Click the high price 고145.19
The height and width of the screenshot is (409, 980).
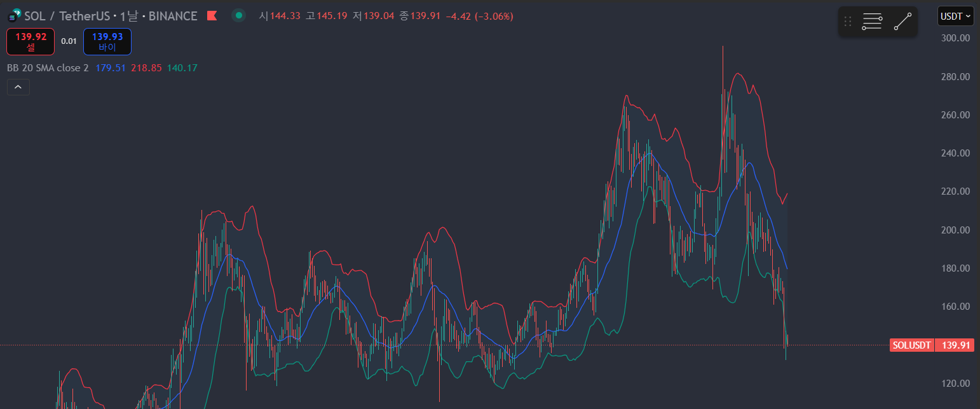click(326, 16)
